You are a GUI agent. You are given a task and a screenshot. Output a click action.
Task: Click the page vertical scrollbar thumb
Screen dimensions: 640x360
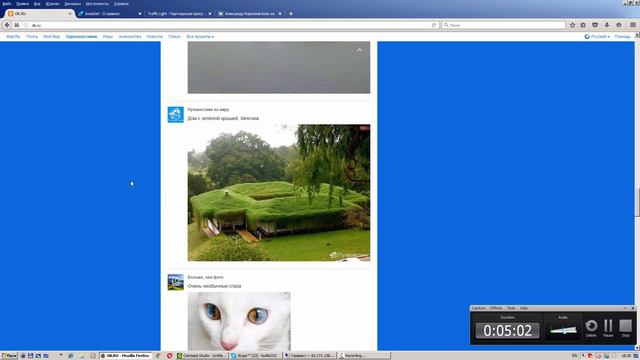pyautogui.click(x=637, y=202)
